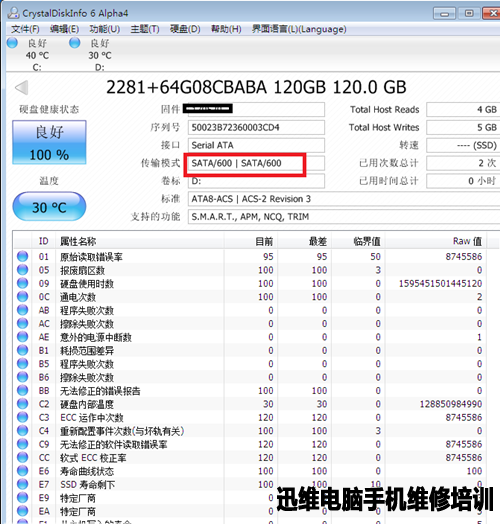
Task: Click the serial number field 50023B72360003CD4
Action: 256,127
